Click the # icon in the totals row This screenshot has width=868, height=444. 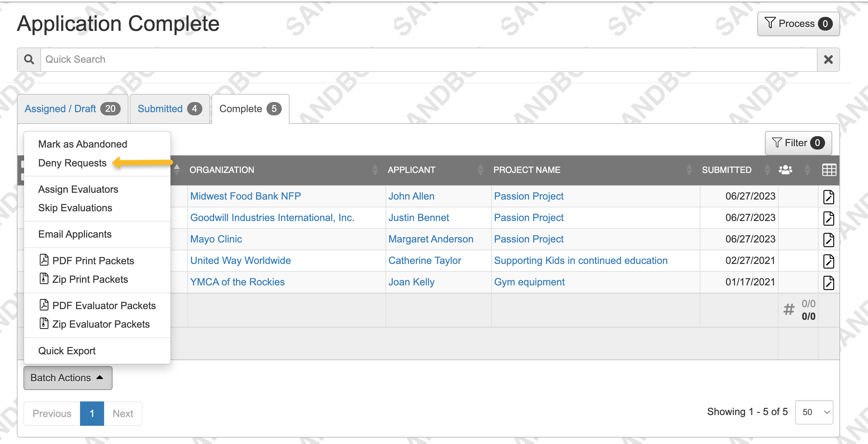[789, 309]
